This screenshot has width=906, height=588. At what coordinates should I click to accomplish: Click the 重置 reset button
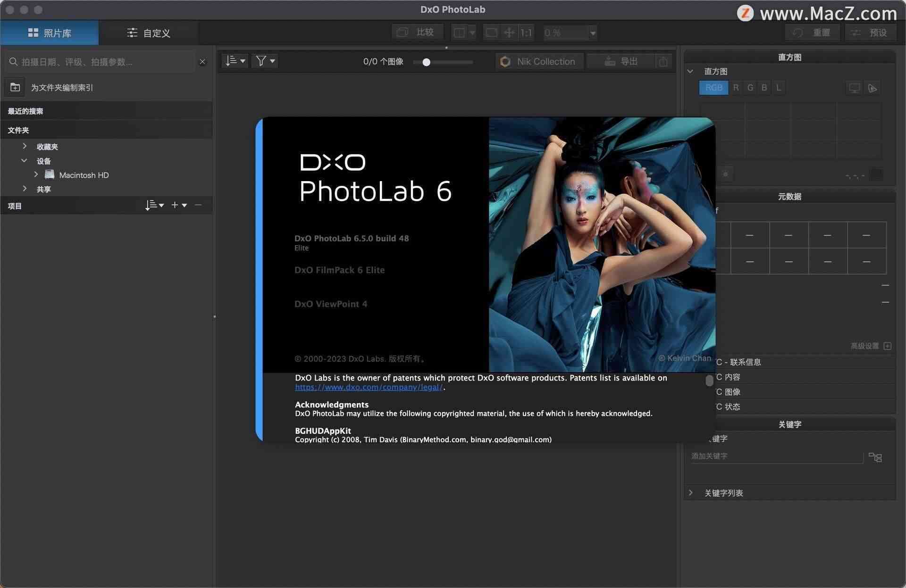click(x=813, y=33)
